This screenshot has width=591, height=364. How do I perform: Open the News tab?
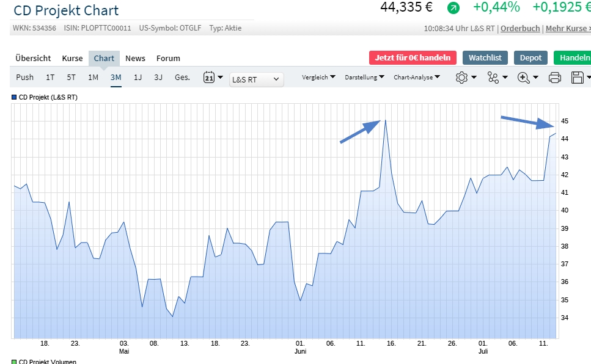[135, 59]
